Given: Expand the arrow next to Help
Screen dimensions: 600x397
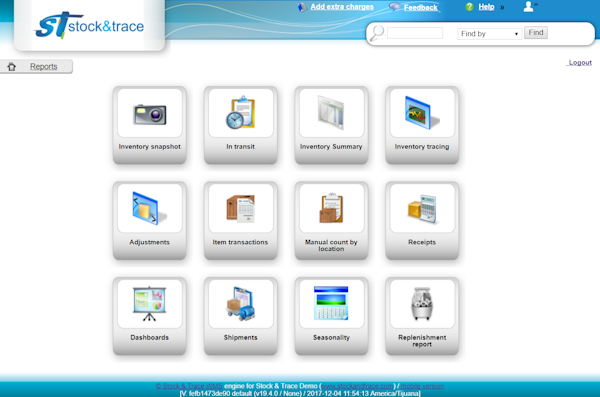Looking at the screenshot, I should [x=502, y=7].
